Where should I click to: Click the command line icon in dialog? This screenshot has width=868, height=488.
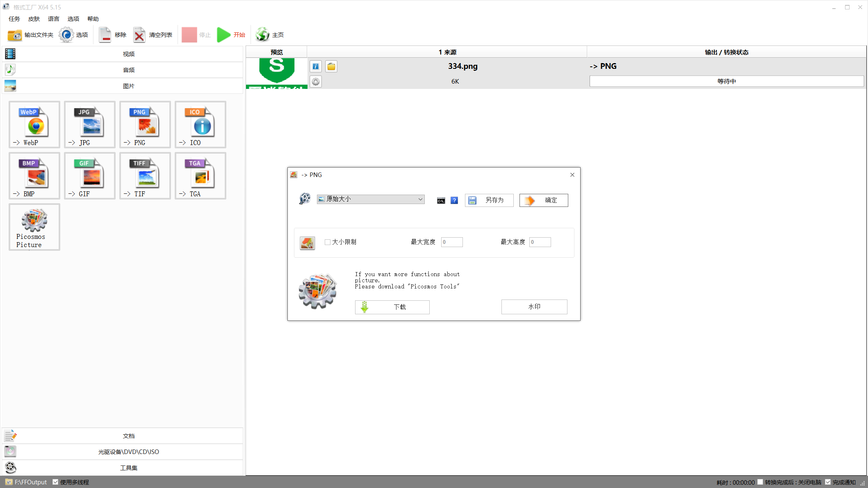pos(441,200)
